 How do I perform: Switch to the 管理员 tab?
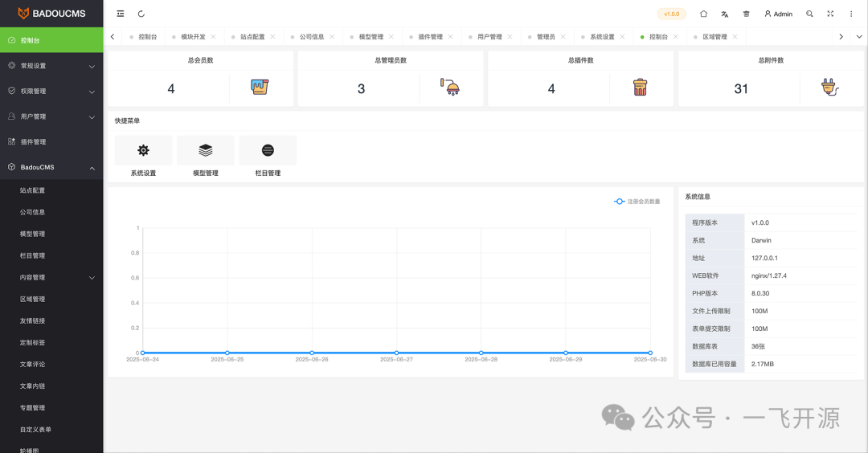[546, 36]
